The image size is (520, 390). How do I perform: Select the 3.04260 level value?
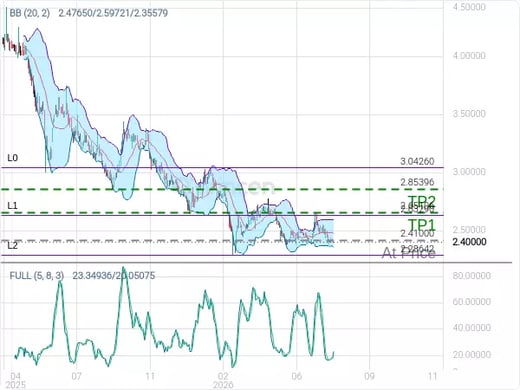pyautogui.click(x=417, y=161)
